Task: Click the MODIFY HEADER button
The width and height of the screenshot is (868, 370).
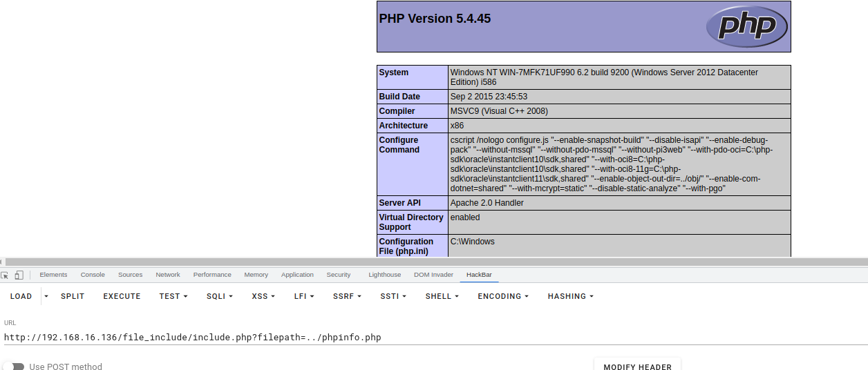Action: click(x=637, y=365)
